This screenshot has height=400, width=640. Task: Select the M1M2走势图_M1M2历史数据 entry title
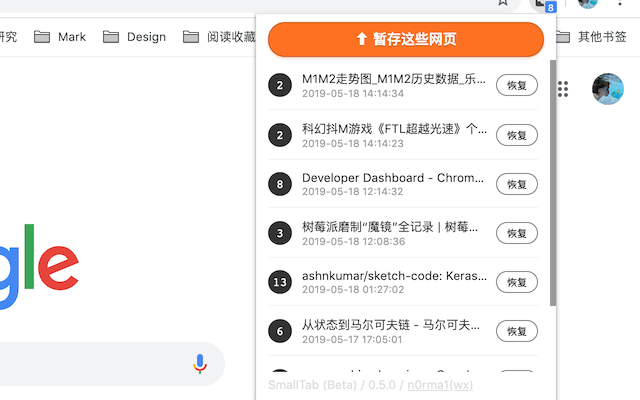(x=394, y=79)
